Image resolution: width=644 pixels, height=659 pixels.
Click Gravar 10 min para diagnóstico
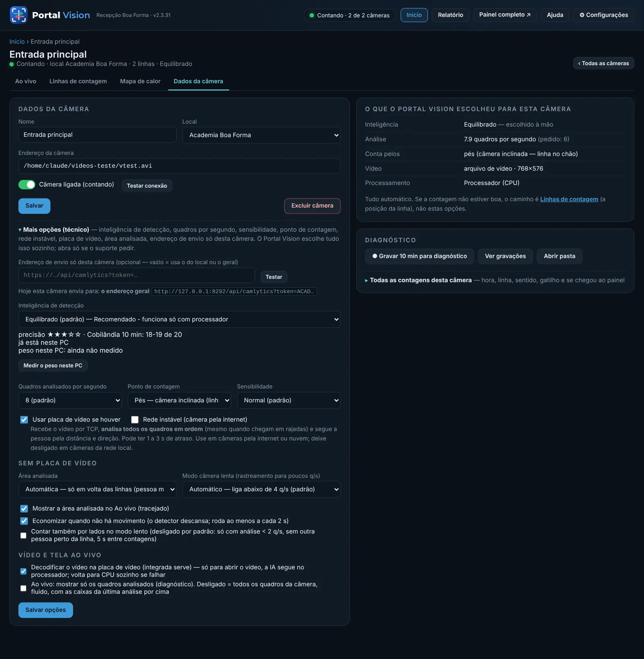coord(419,256)
